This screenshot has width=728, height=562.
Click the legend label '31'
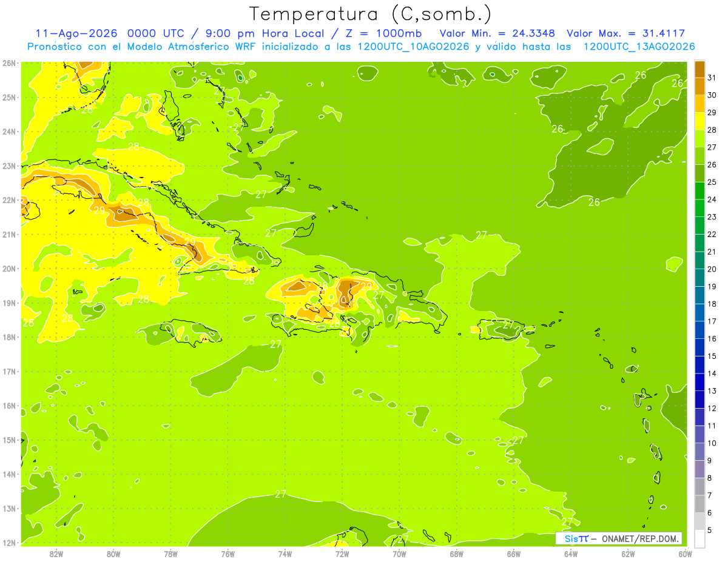(712, 78)
